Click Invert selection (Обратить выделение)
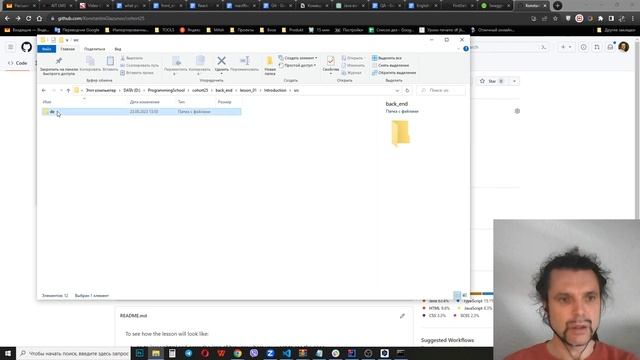Screen dimensions: 640x360 [394, 73]
